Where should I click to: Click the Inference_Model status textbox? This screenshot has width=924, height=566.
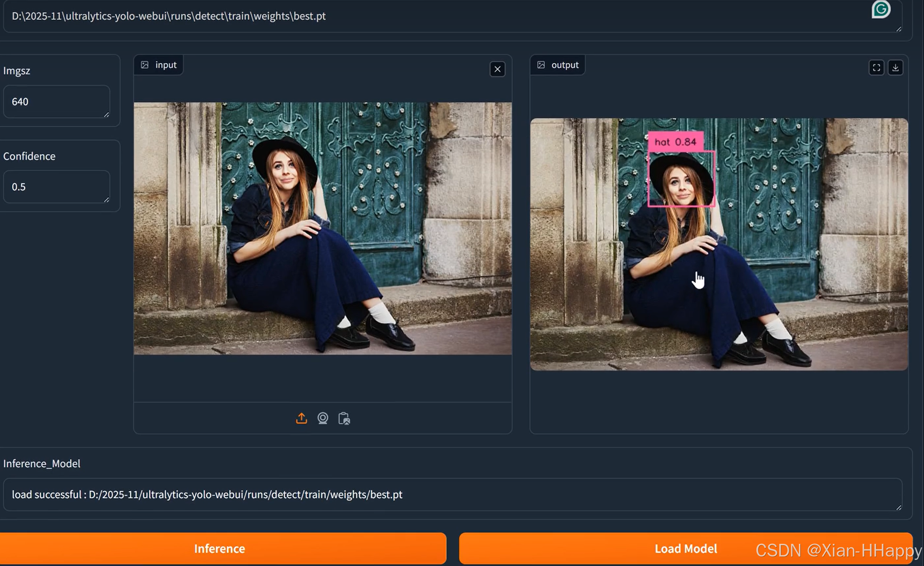(451, 494)
